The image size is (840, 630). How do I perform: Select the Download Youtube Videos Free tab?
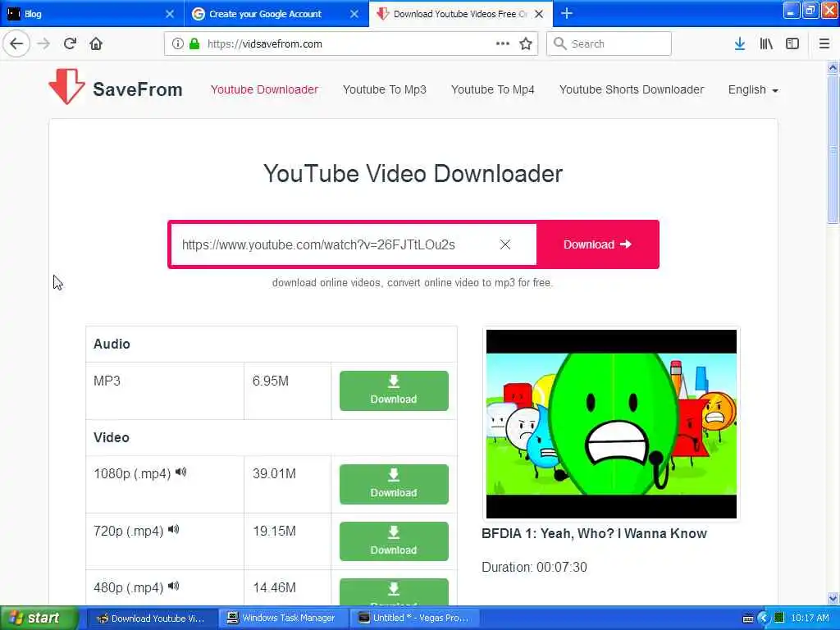tap(461, 14)
